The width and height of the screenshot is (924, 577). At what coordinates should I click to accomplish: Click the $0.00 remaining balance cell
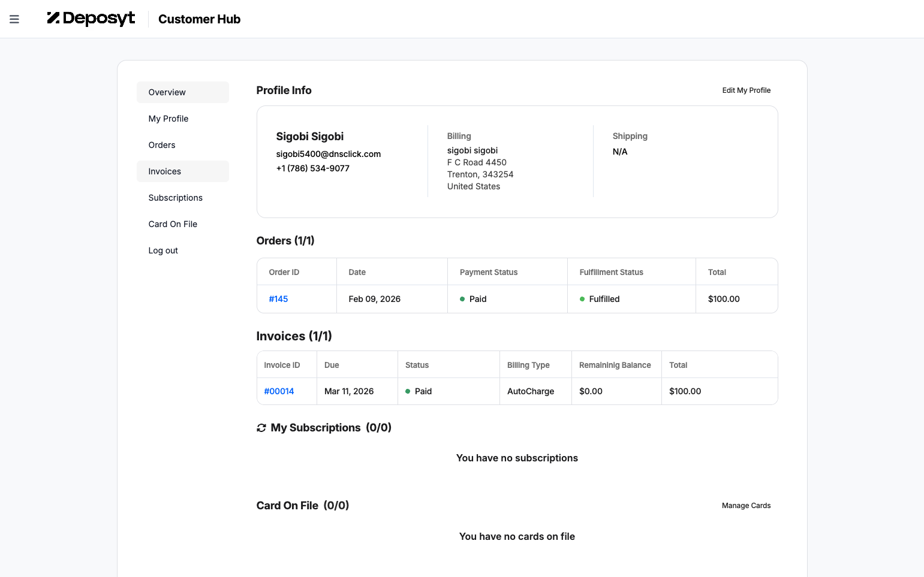(591, 391)
